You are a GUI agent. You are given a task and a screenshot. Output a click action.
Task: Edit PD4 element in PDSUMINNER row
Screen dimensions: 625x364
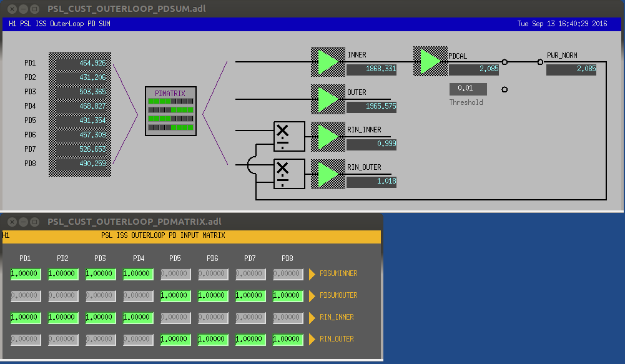tap(138, 274)
